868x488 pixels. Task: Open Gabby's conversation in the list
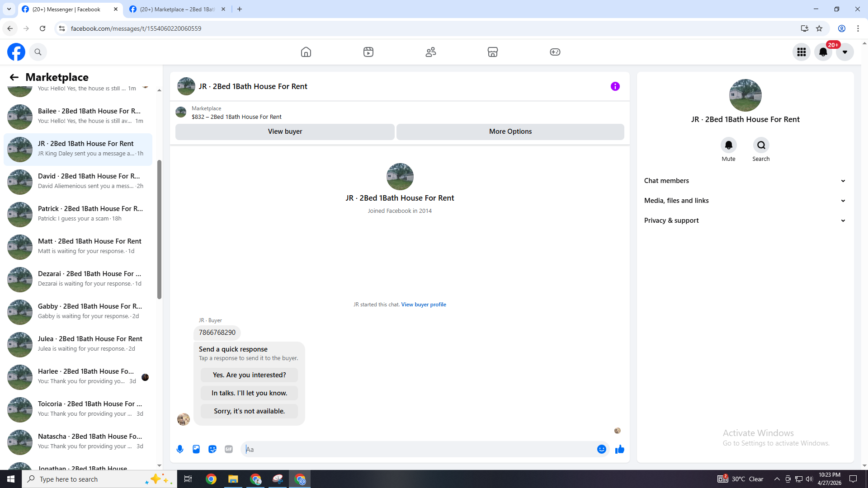click(78, 312)
